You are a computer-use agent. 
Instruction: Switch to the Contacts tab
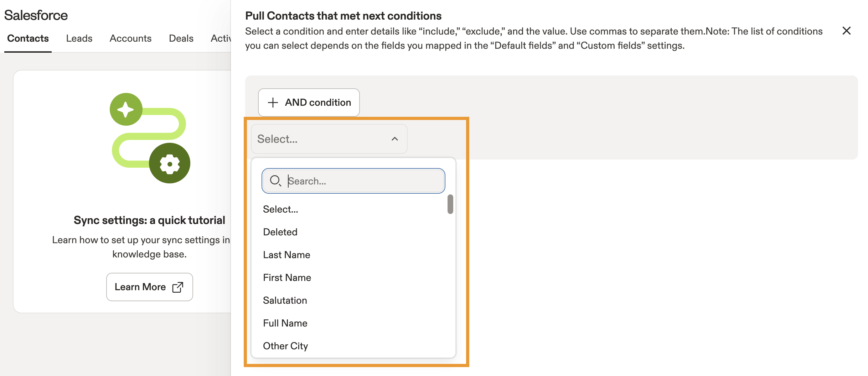tap(28, 38)
